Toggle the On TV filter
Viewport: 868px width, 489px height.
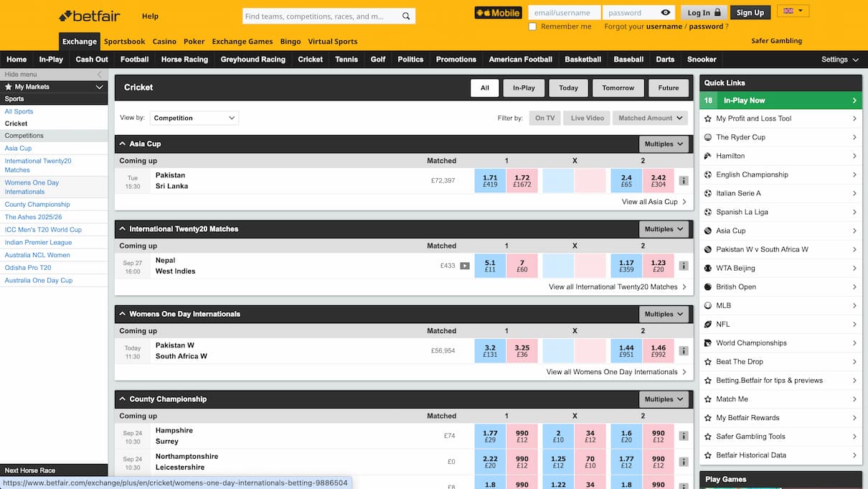544,118
